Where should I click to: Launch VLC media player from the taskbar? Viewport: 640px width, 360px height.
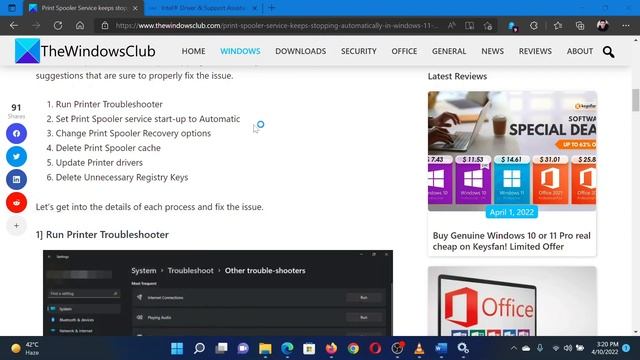(x=419, y=348)
